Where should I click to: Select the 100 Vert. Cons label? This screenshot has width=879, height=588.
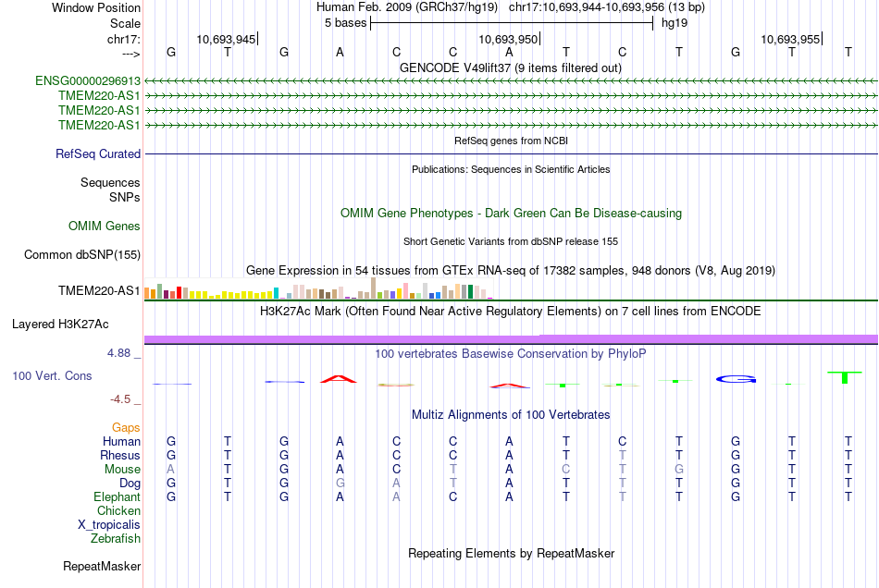[x=52, y=375]
